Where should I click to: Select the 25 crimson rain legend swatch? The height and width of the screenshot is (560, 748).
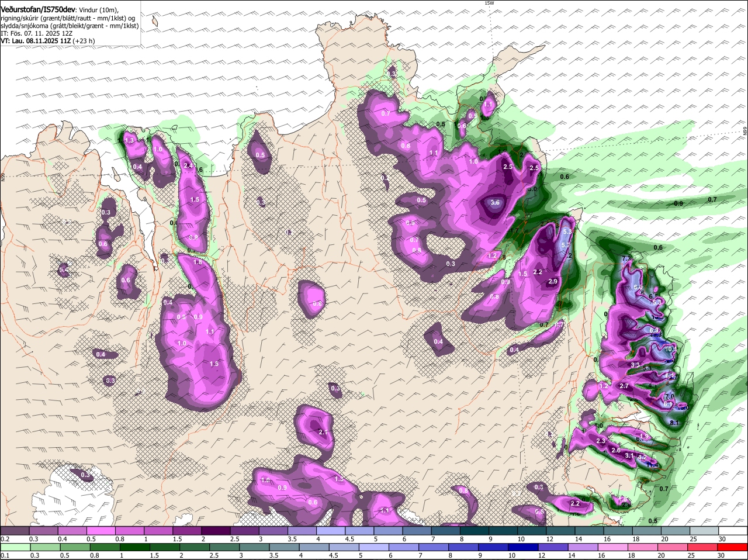pyautogui.click(x=703, y=547)
